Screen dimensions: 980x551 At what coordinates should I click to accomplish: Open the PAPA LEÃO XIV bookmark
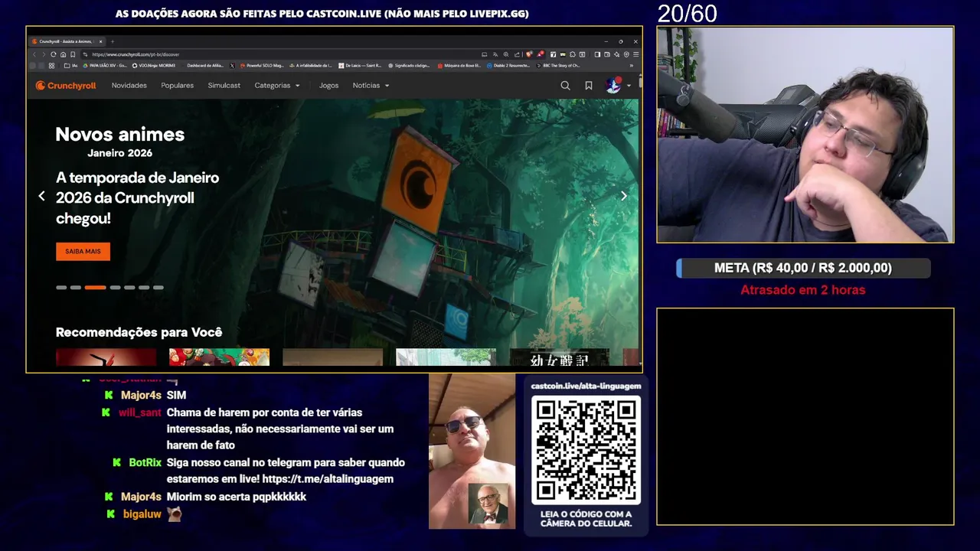point(105,66)
